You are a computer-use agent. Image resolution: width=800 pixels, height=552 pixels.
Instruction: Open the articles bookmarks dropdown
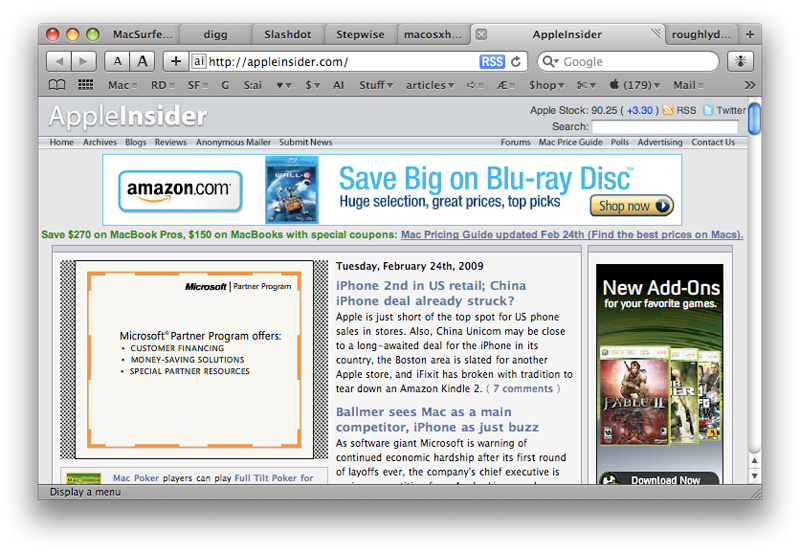pyautogui.click(x=430, y=85)
